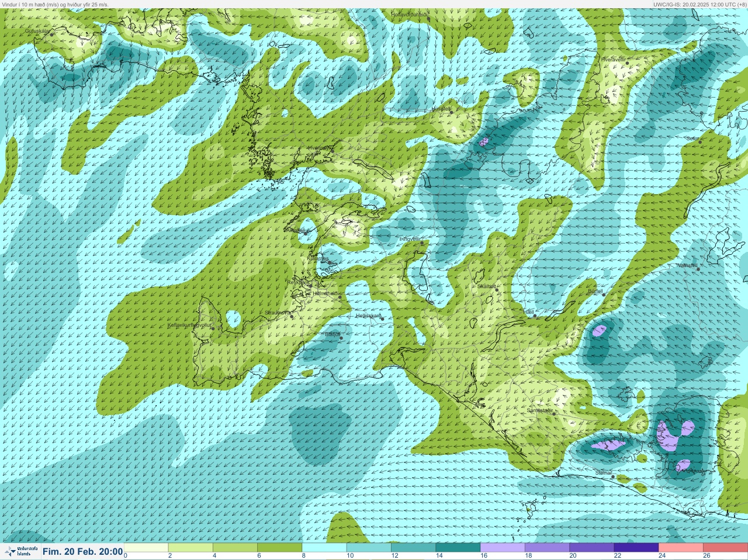
Task: Pick the 8–10 m/s pale cyan legend swatch
Action: pos(324,547)
